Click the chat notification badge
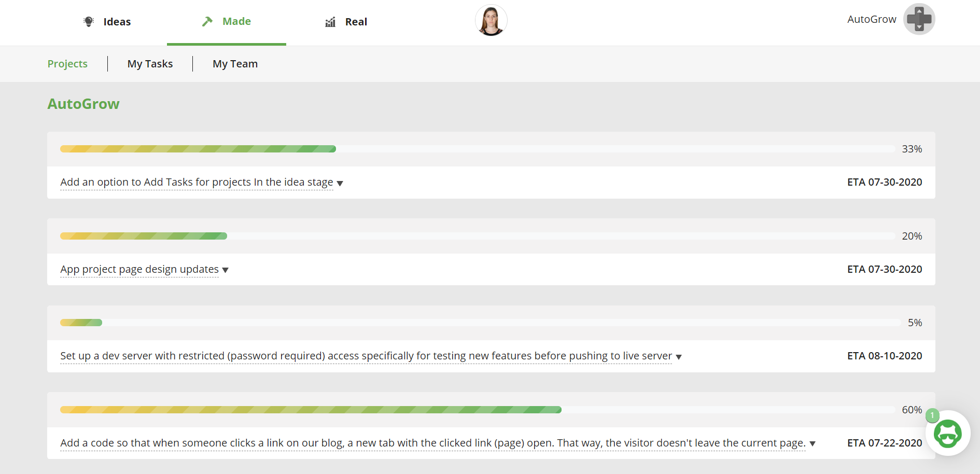Viewport: 980px width, 474px height. coord(932,415)
